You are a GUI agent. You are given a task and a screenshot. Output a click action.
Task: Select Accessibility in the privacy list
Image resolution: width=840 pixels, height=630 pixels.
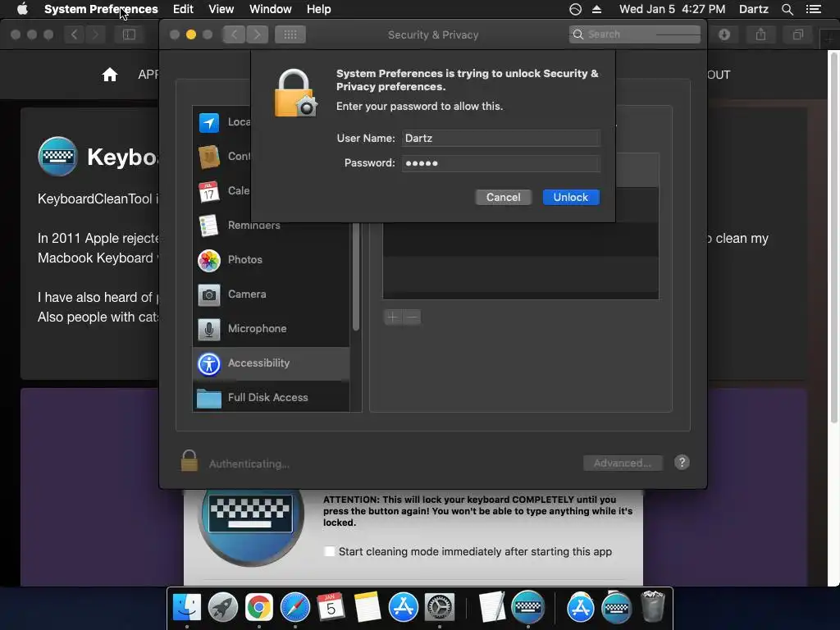pos(271,363)
